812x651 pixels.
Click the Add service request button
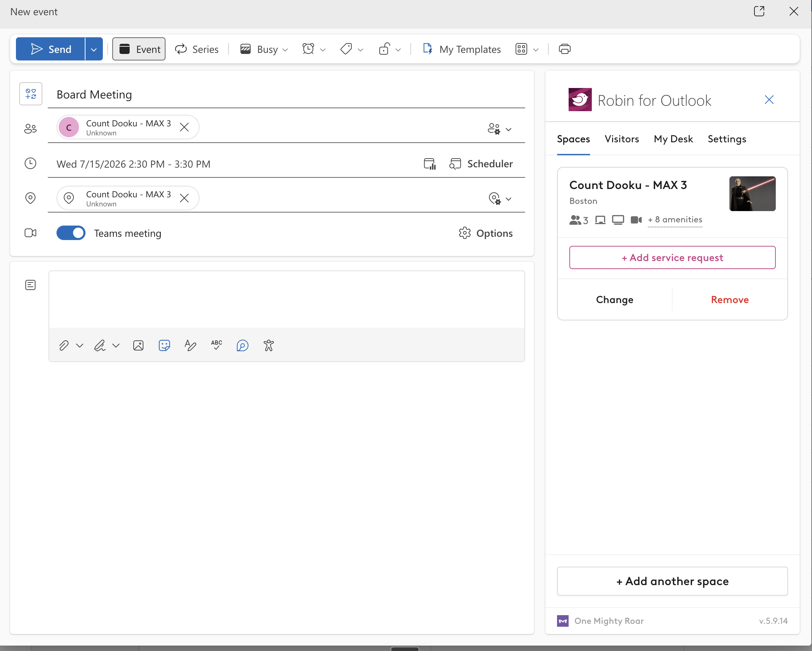click(672, 257)
